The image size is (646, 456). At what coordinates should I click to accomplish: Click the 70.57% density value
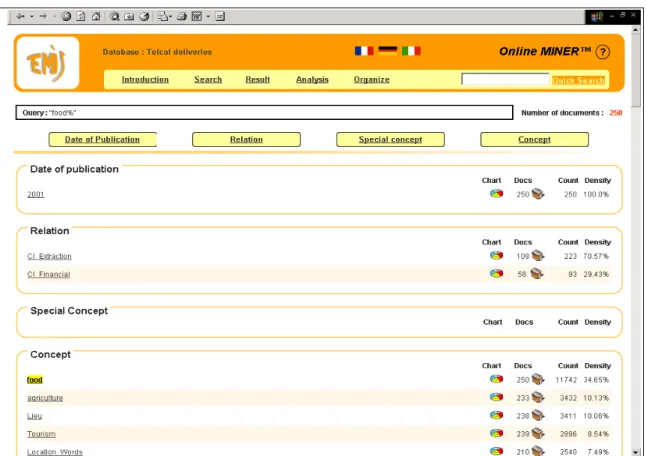pos(596,256)
